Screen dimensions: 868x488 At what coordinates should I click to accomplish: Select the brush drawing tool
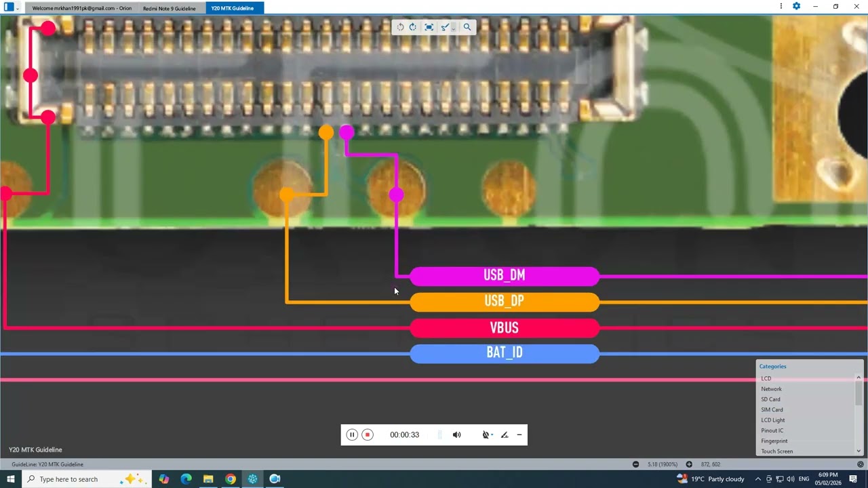[x=444, y=27]
